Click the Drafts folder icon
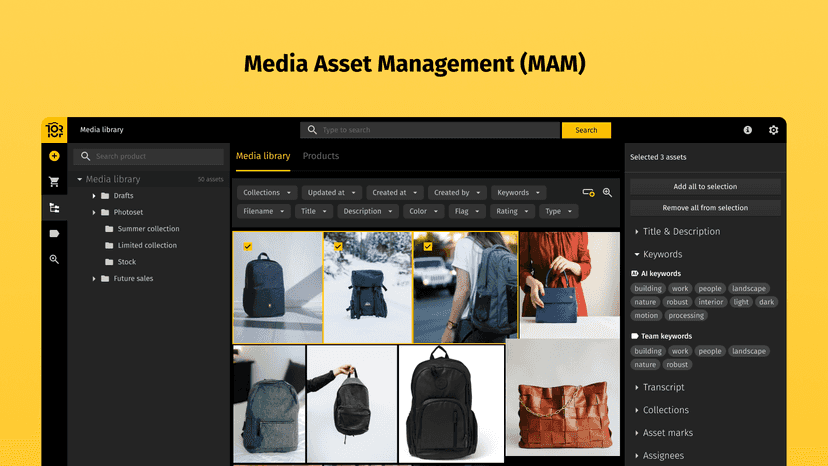Screen dimensions: 828x466 [x=105, y=195]
